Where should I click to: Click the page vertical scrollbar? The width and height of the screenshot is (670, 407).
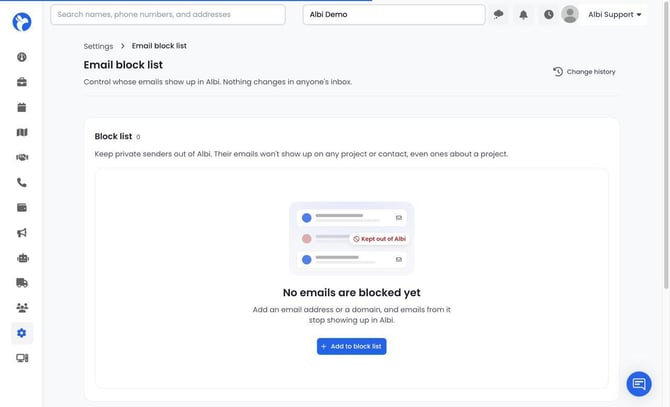coord(666,145)
